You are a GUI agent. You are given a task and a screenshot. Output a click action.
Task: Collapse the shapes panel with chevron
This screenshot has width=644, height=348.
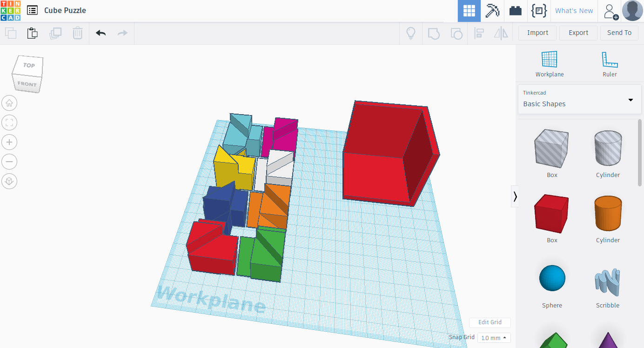click(515, 197)
